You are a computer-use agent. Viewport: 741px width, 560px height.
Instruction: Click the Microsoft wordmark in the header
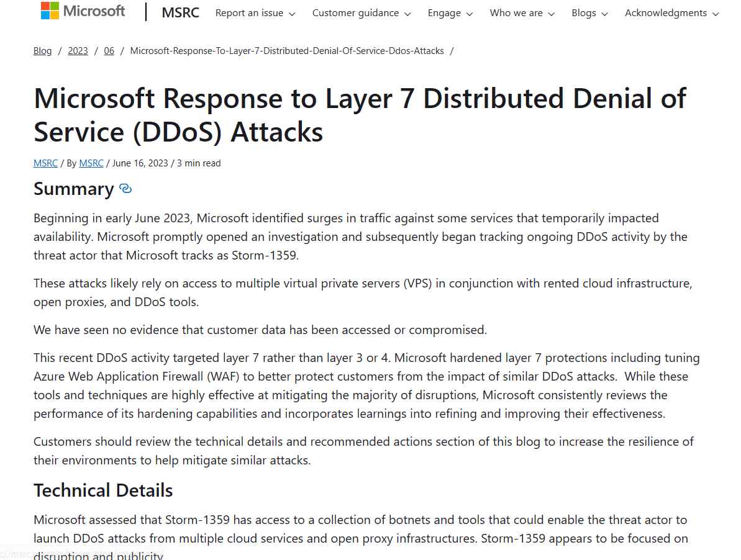93,11
